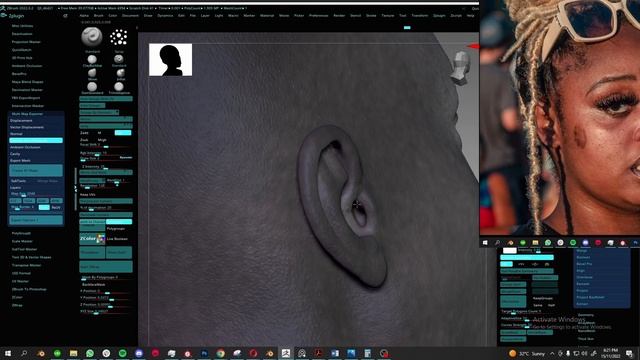Click Spotify in the reference window's taskbar
This screenshot has height=360, width=640.
point(573,243)
